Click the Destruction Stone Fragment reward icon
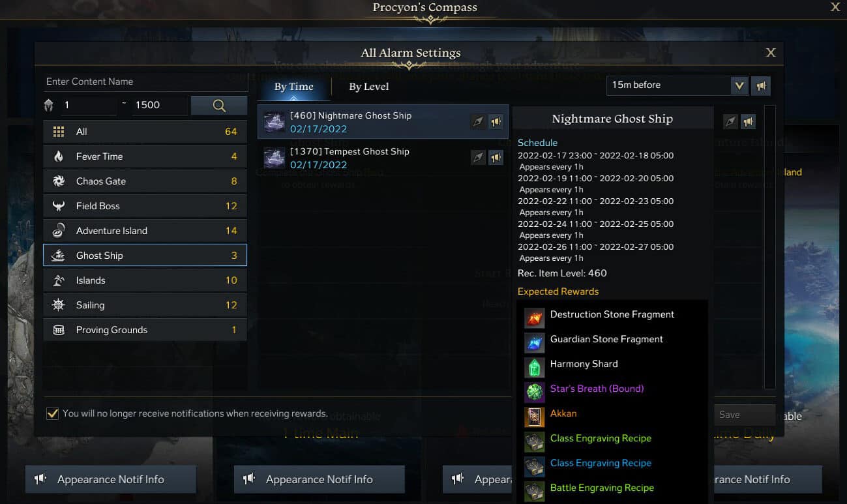The height and width of the screenshot is (504, 847). pyautogui.click(x=534, y=318)
